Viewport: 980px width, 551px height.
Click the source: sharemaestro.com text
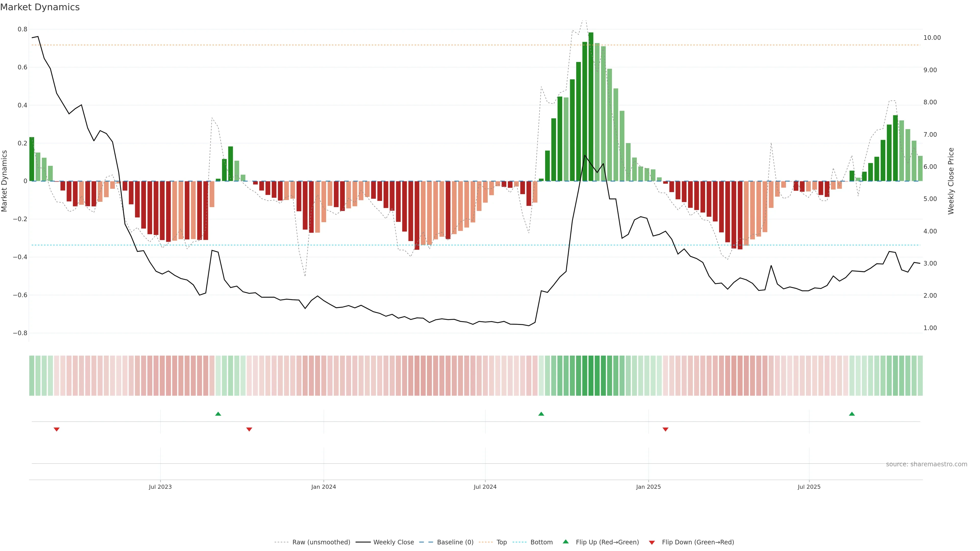coord(926,464)
